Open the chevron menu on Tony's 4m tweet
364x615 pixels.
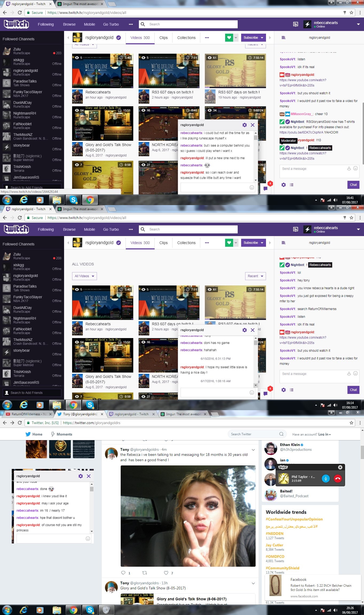click(253, 450)
